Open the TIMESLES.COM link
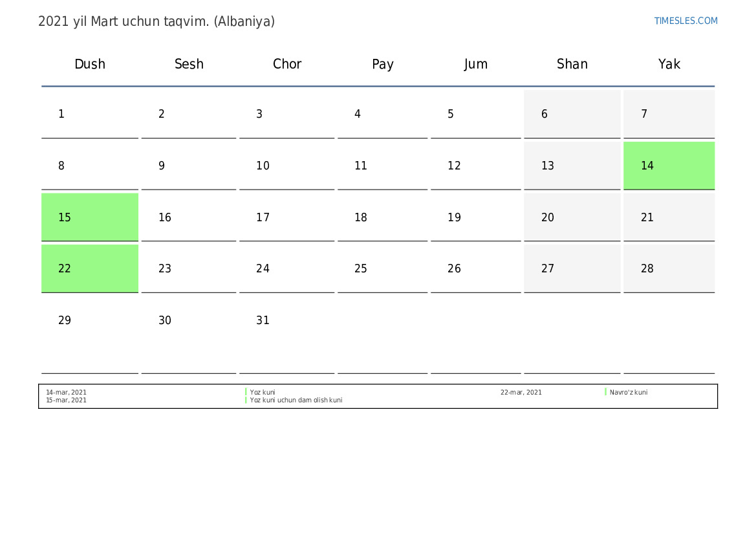 (x=686, y=21)
